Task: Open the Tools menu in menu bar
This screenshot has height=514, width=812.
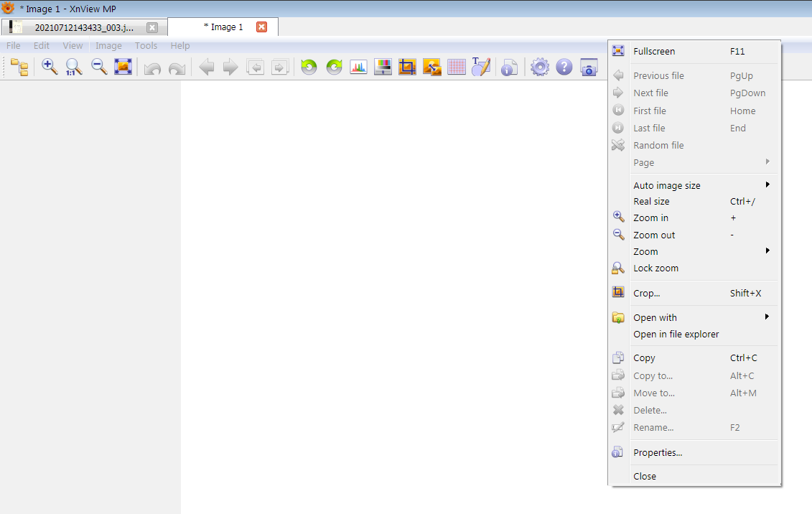Action: coord(146,46)
